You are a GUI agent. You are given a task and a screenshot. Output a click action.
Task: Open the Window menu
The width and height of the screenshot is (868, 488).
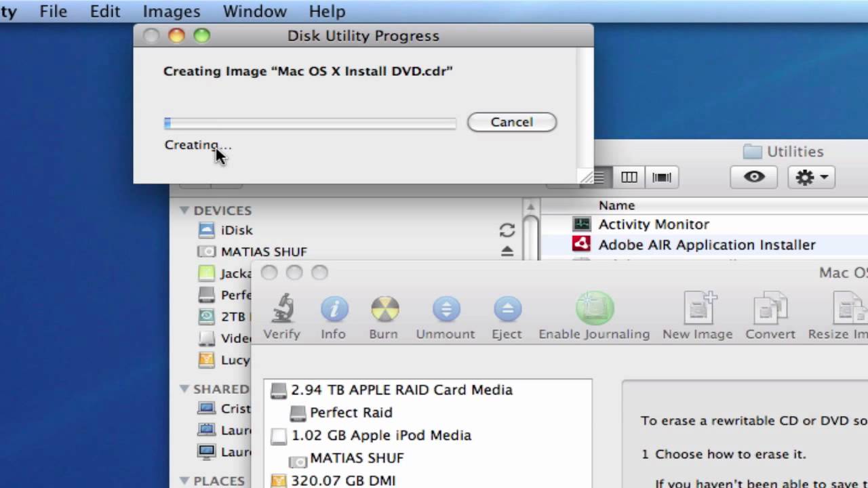tap(254, 12)
